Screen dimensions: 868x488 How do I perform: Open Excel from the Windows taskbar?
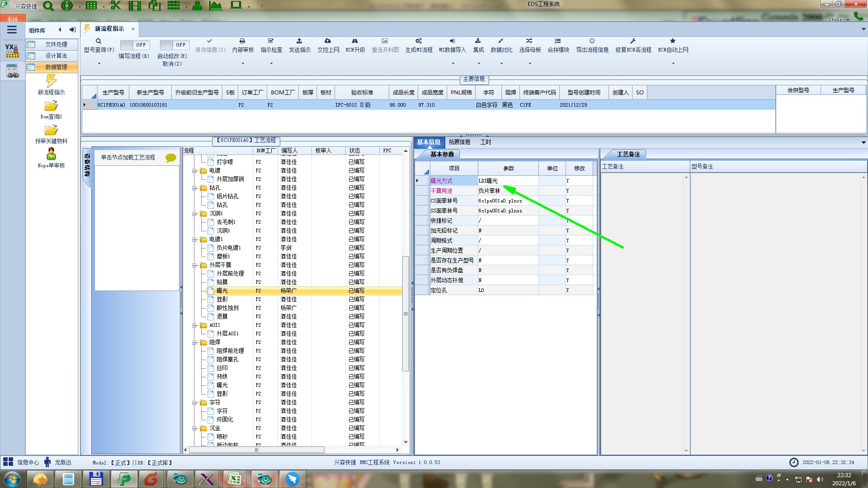point(234,479)
